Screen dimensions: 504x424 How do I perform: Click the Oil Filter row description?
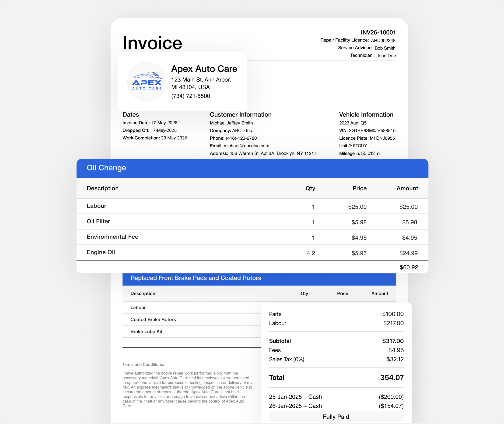[x=98, y=221]
